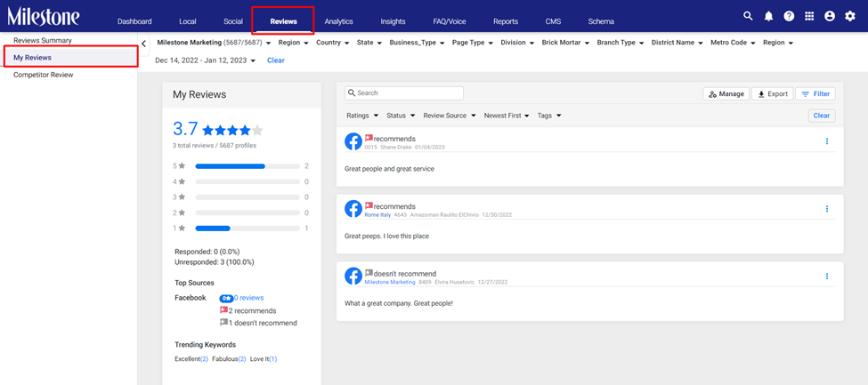The height and width of the screenshot is (385, 868).
Task: Go to the Schema tab
Action: [x=601, y=21]
